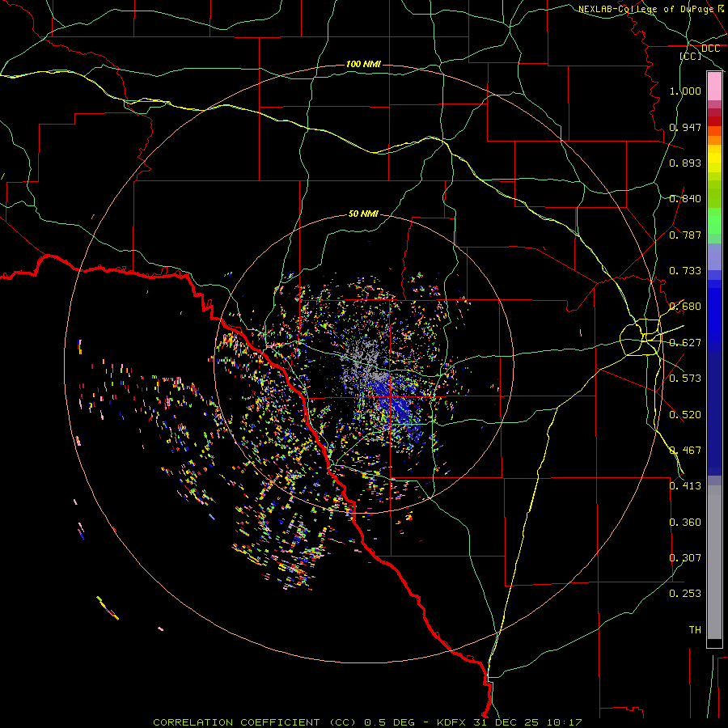728x728 pixels.
Task: Click CORRELATION COEFFICIENT in the caption
Action: coord(236,722)
